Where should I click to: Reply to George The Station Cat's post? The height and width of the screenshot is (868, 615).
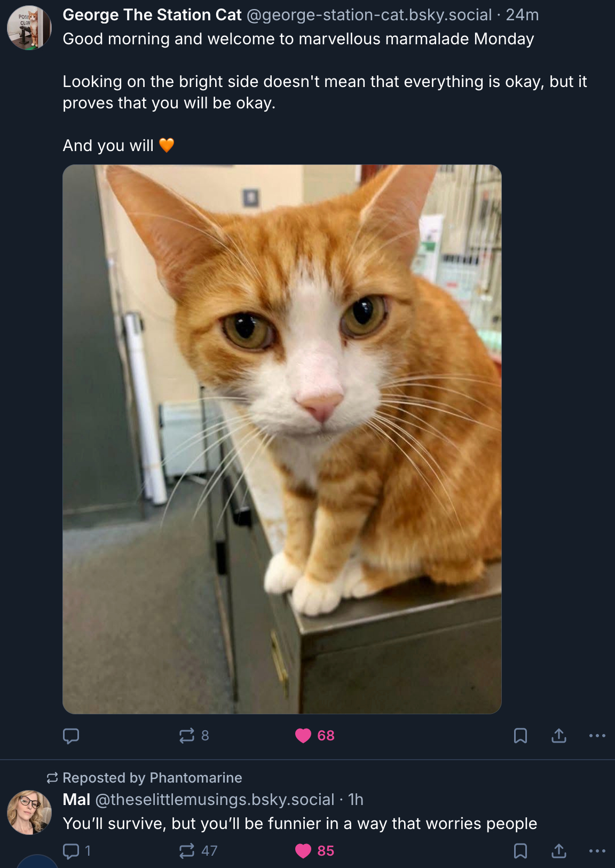71,736
